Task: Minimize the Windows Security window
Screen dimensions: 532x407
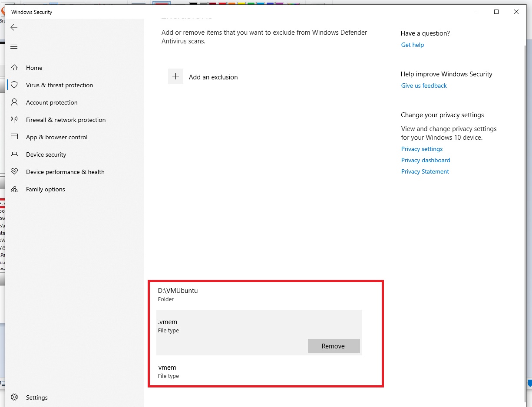Action: 476,12
